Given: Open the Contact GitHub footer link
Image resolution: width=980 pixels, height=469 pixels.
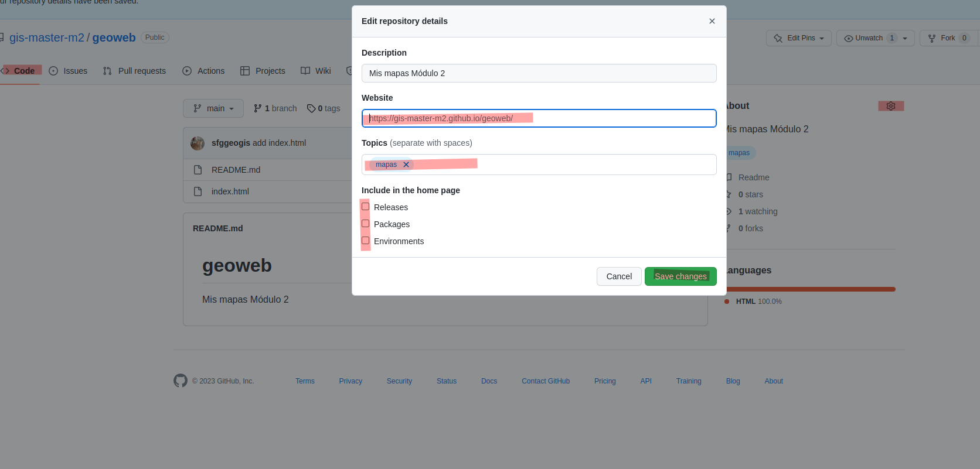Looking at the screenshot, I should [546, 381].
